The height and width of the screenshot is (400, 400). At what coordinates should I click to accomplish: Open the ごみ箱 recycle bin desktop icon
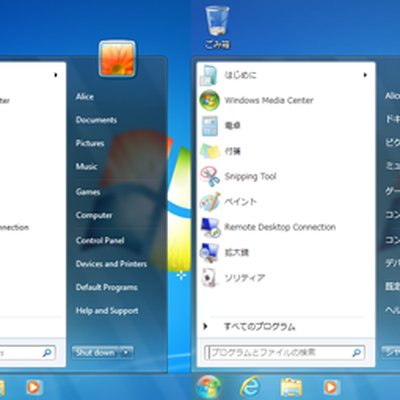(x=217, y=27)
